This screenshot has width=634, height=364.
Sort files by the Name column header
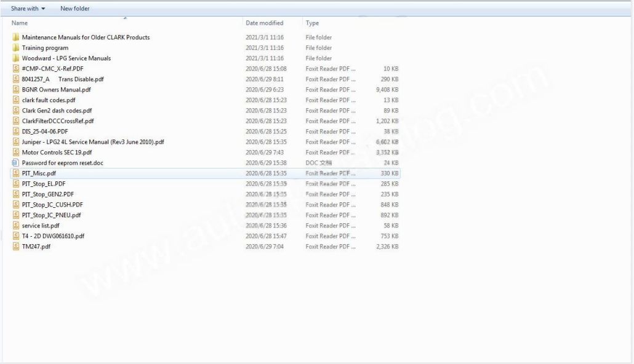tap(20, 23)
